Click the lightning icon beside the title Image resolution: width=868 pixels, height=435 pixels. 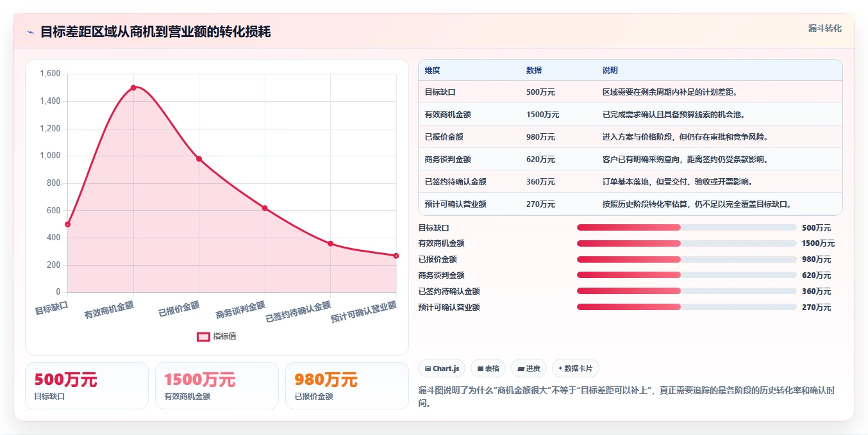[x=30, y=32]
